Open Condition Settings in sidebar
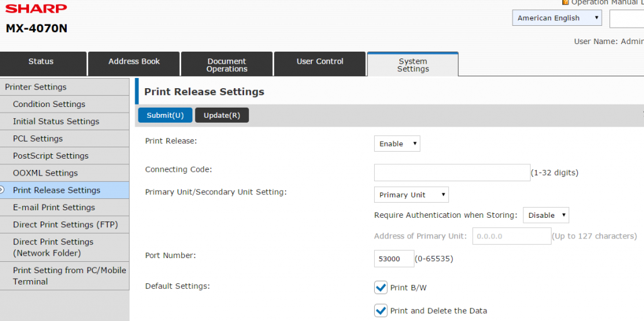This screenshot has width=644, height=321. point(49,104)
